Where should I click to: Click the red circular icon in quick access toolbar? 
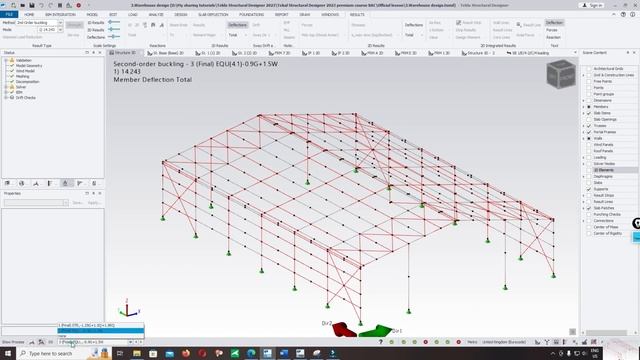point(78,5)
